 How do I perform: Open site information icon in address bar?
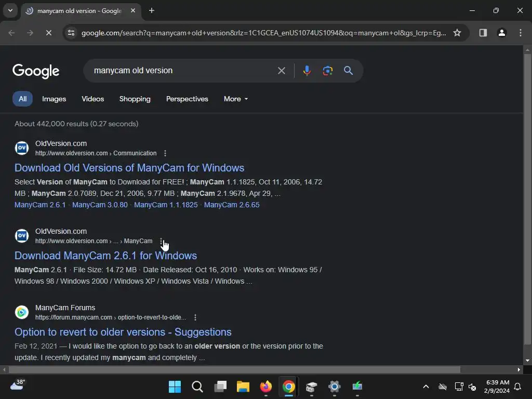pyautogui.click(x=71, y=33)
